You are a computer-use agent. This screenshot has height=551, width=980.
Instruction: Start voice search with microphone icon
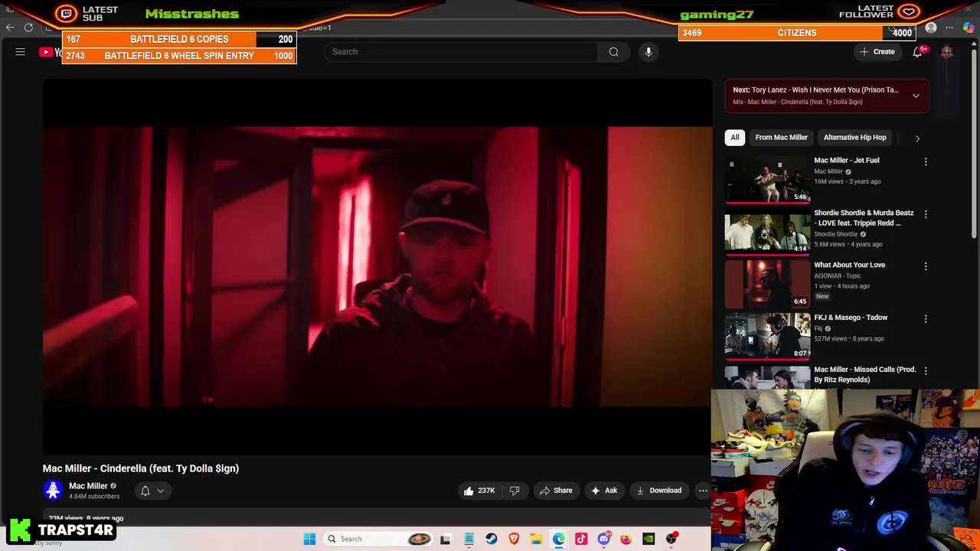(648, 52)
